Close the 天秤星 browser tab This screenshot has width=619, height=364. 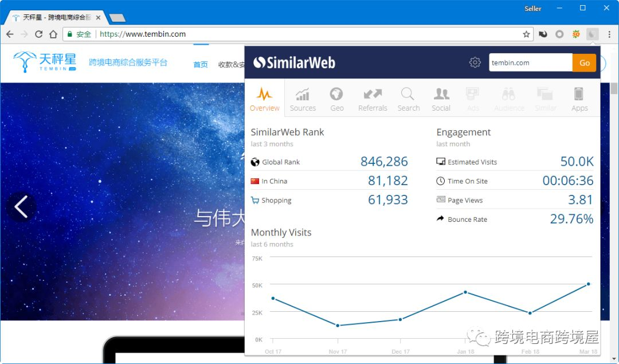point(99,17)
